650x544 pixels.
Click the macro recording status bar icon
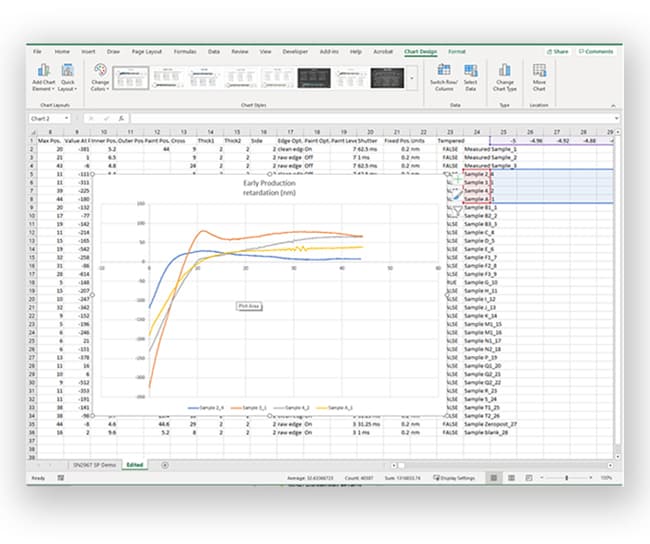(61, 478)
